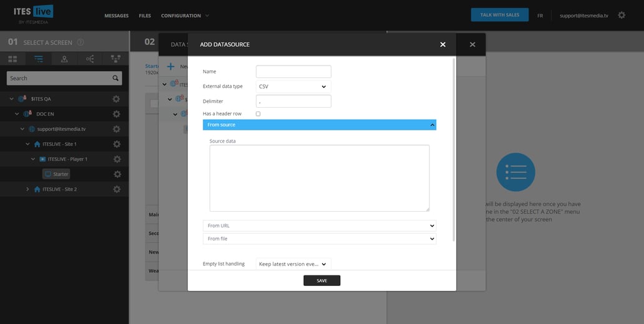644x324 pixels.
Task: Click the Talk With Sales button
Action: [499, 15]
